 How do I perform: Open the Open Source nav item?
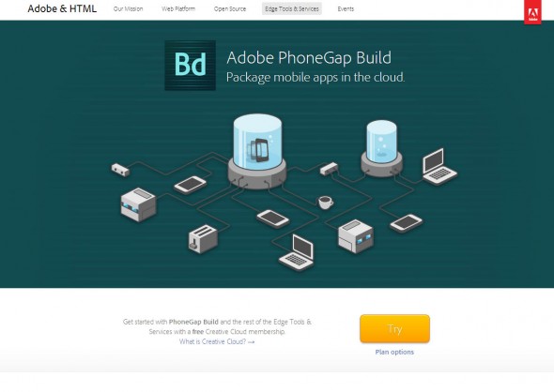click(x=230, y=8)
